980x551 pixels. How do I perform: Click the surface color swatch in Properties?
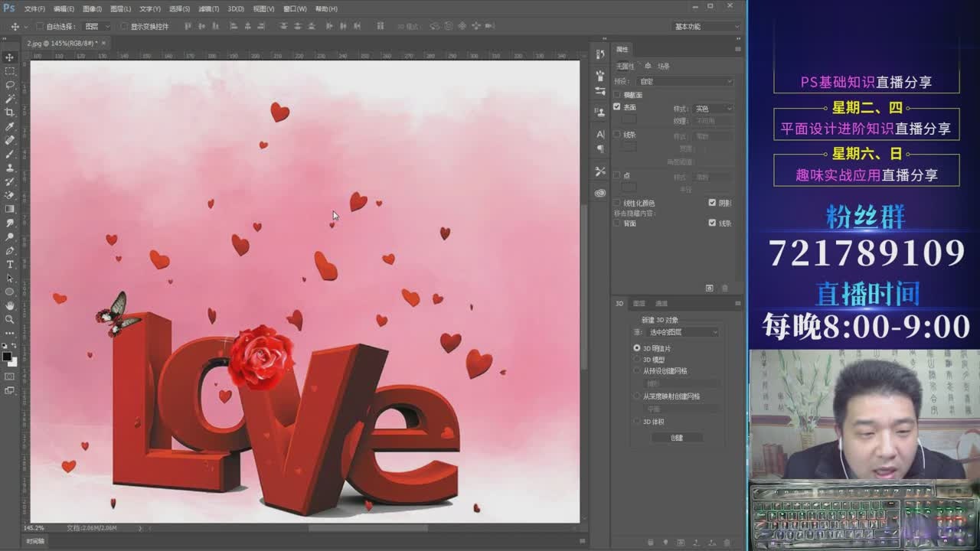click(629, 119)
